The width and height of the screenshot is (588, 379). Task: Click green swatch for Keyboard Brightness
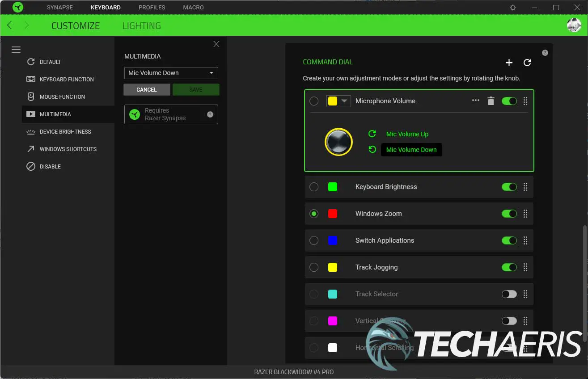tap(333, 187)
